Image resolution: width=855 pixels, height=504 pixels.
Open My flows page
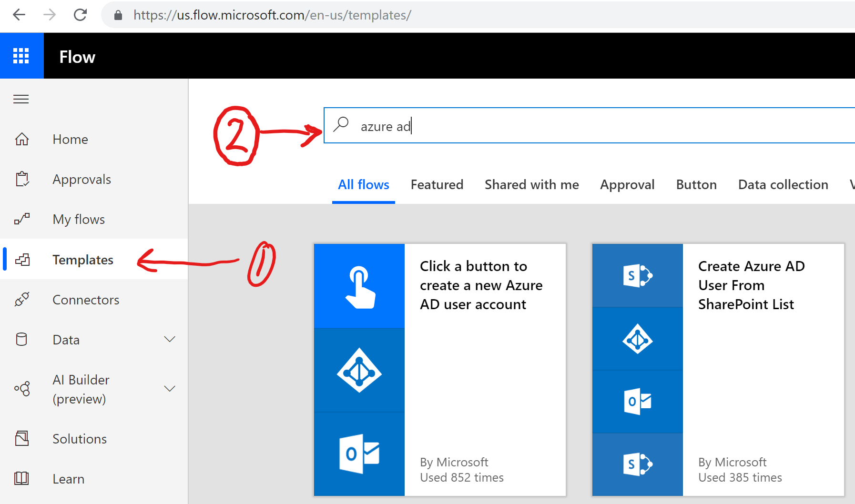click(x=79, y=220)
